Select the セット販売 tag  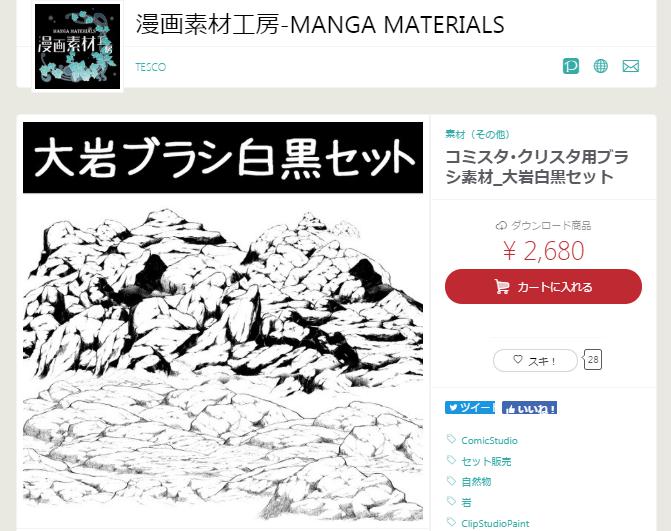486,461
